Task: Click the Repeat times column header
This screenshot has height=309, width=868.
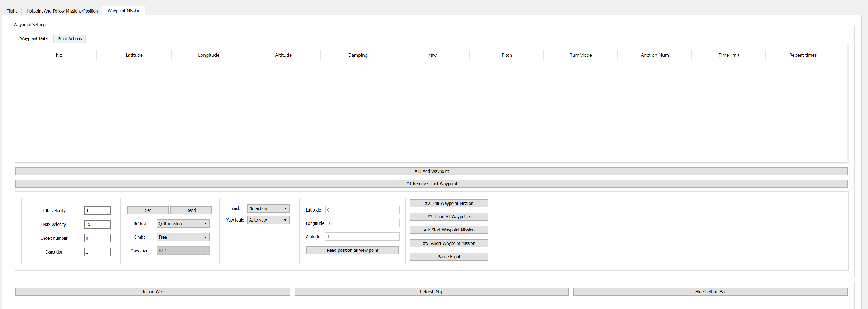Action: [x=803, y=55]
